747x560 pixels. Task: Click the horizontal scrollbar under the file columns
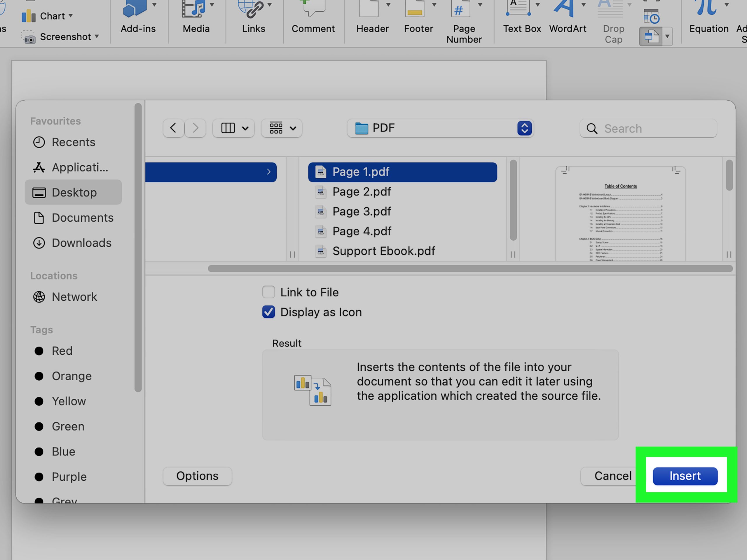tap(470, 268)
